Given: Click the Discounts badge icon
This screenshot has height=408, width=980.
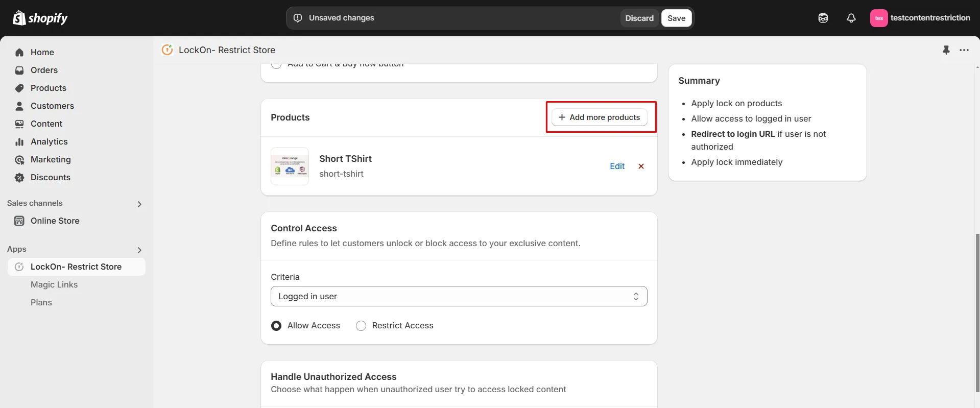Looking at the screenshot, I should click(x=19, y=177).
